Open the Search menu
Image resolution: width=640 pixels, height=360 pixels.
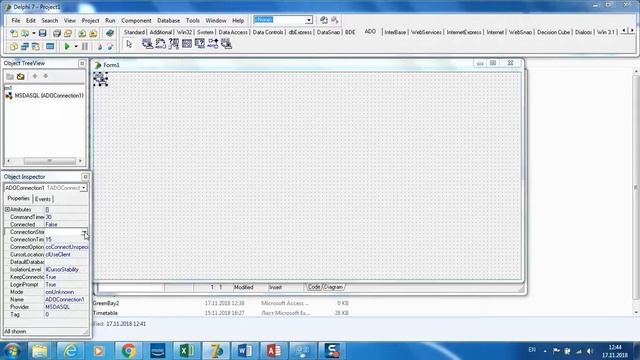[x=49, y=20]
